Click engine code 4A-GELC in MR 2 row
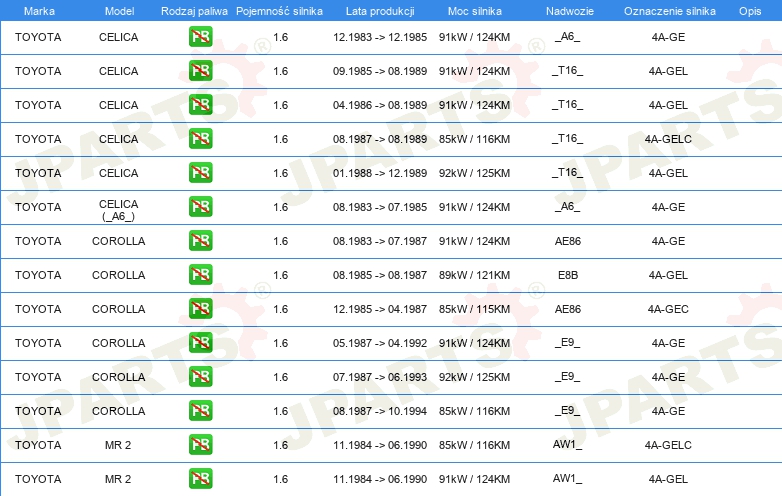Image resolution: width=782 pixels, height=496 pixels. (x=668, y=445)
